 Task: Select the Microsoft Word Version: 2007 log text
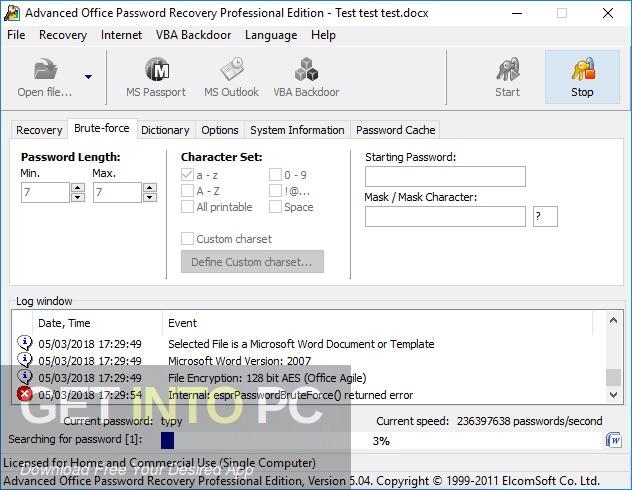pyautogui.click(x=239, y=361)
